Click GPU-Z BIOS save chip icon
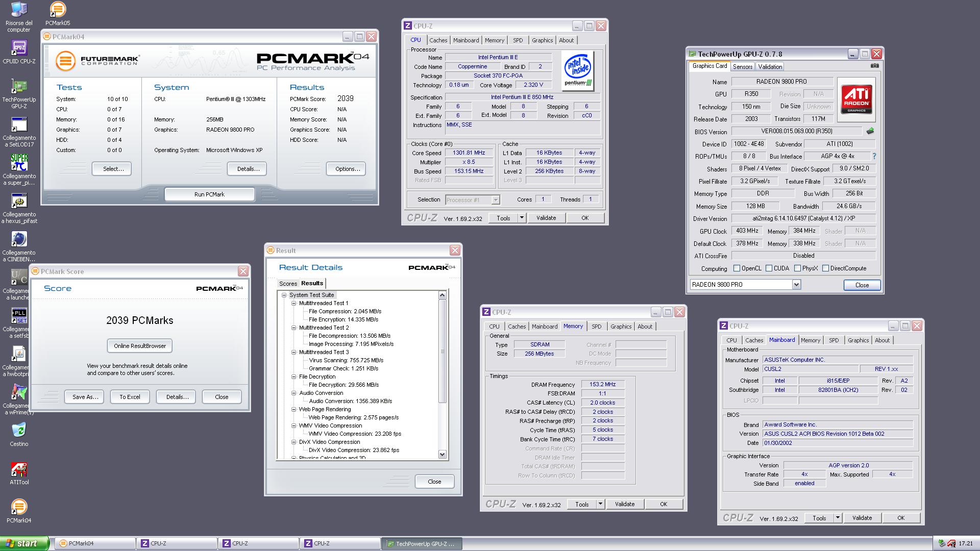The height and width of the screenshot is (551, 980). [x=870, y=131]
